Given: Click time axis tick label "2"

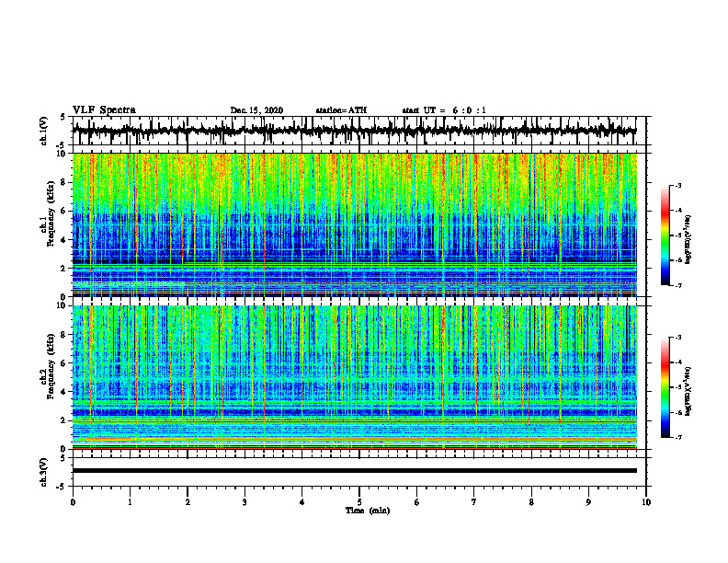Looking at the screenshot, I should (x=188, y=502).
